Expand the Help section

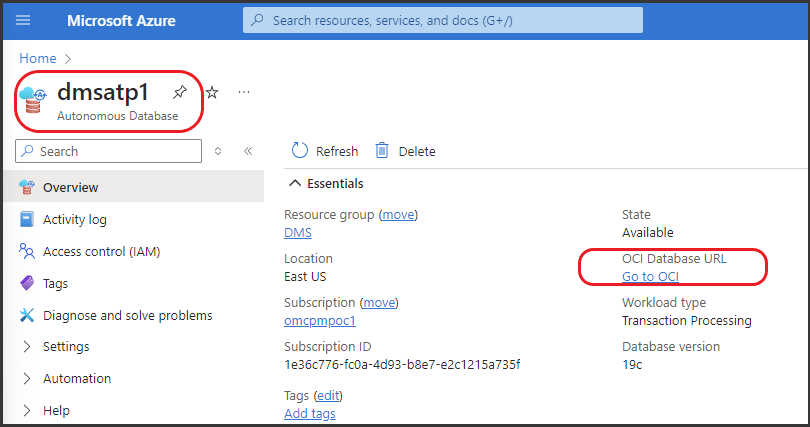(x=27, y=410)
